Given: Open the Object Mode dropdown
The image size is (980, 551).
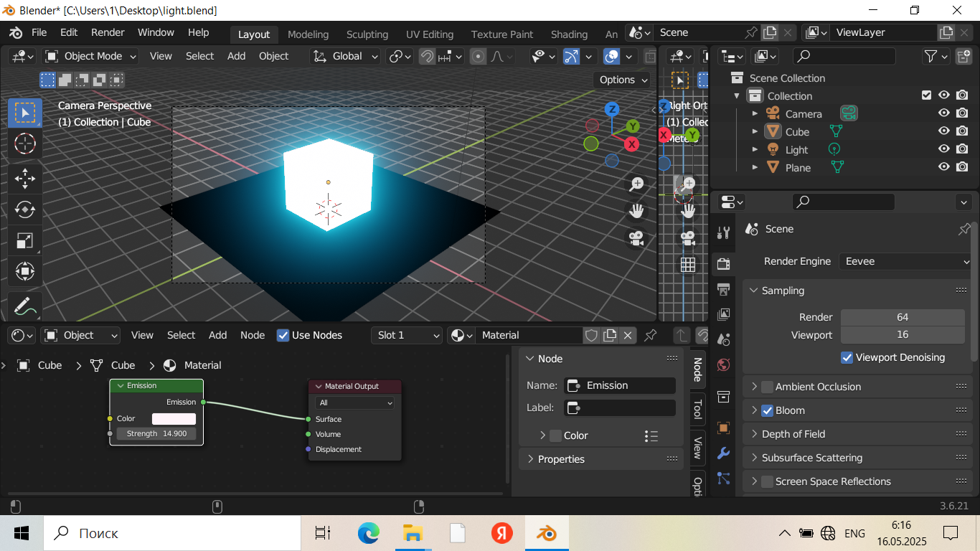Looking at the screenshot, I should (x=91, y=56).
